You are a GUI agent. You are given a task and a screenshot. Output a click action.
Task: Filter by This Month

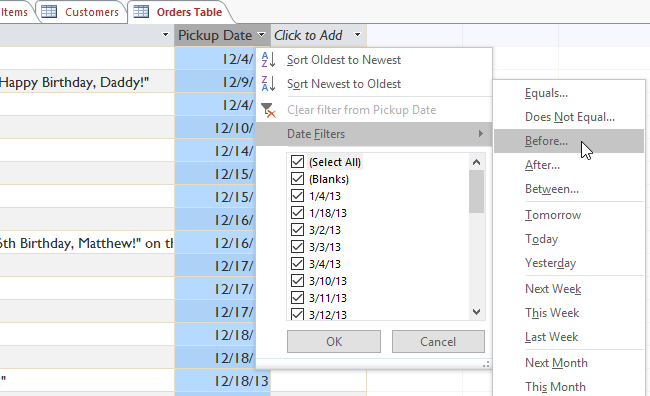[569, 387]
